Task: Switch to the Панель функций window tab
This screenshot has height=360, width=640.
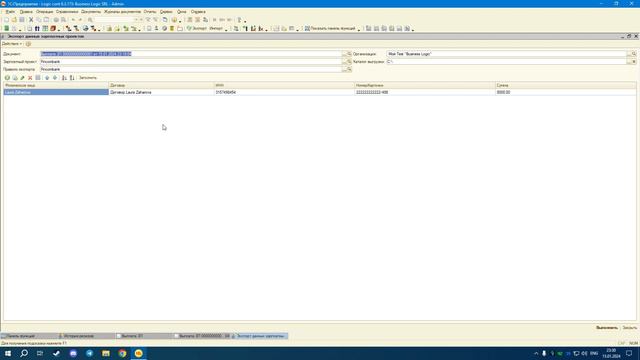Action: [x=29, y=336]
